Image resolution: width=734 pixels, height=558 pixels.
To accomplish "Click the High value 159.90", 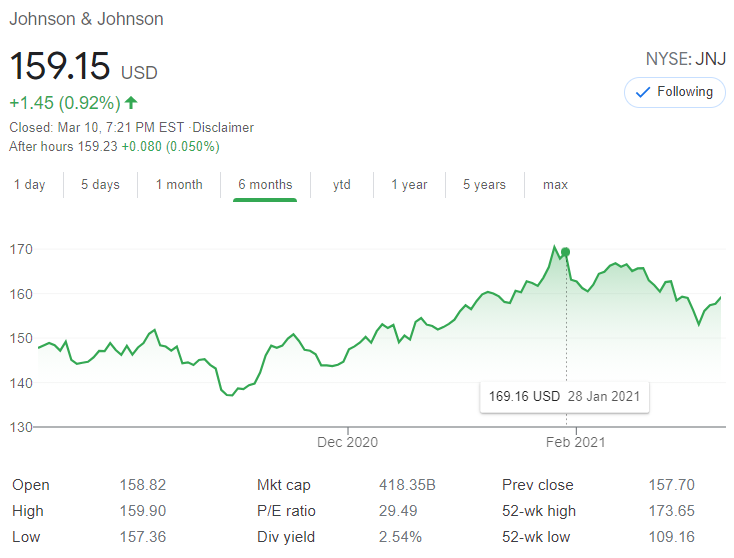I will click(143, 511).
